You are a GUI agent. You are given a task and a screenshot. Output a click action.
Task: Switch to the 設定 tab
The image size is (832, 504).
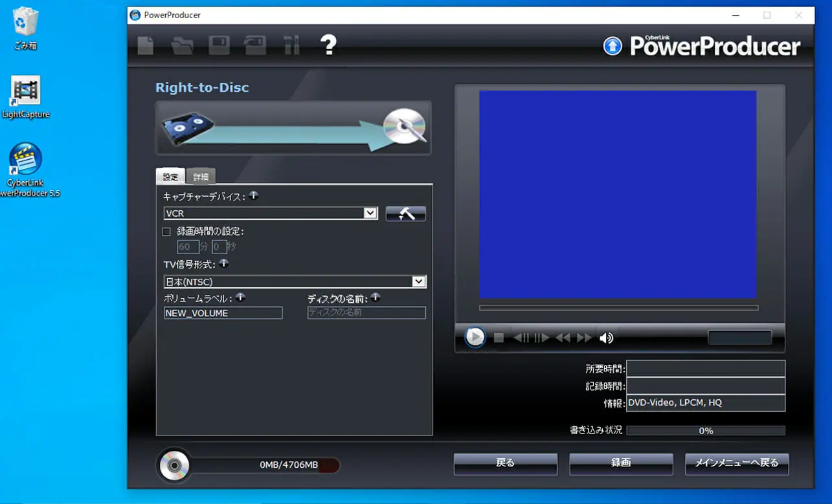pyautogui.click(x=170, y=177)
